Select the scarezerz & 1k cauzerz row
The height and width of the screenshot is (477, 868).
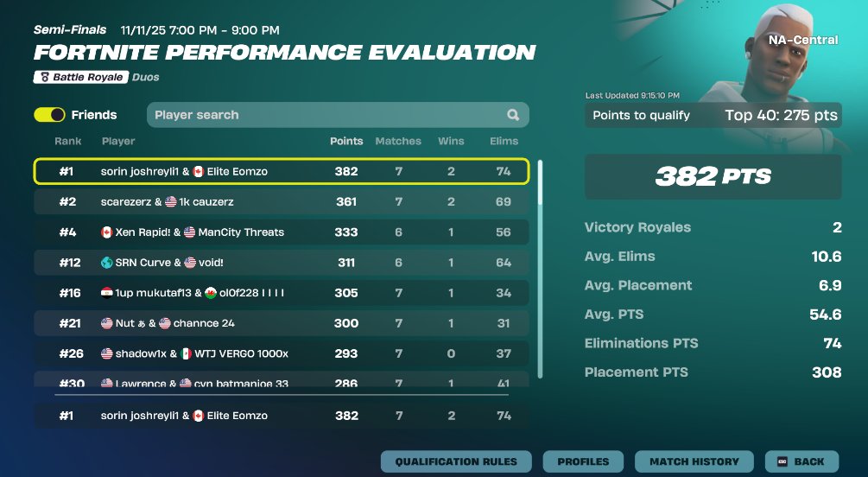tap(282, 201)
